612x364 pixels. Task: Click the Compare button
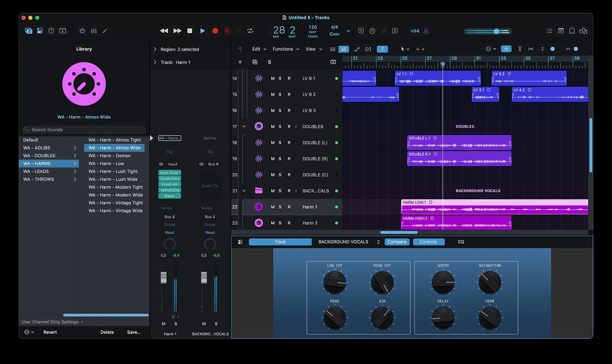[397, 242]
